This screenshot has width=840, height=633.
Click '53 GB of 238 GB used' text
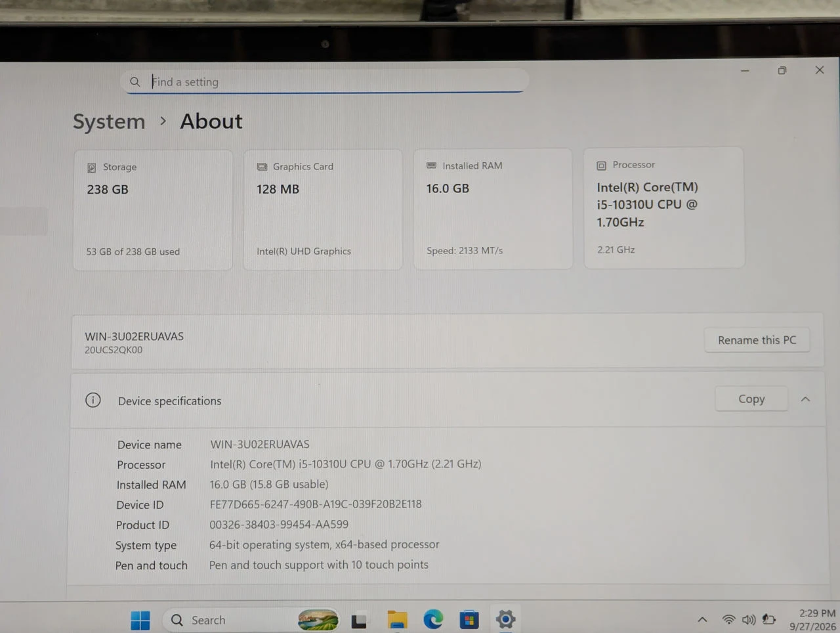[x=133, y=251]
